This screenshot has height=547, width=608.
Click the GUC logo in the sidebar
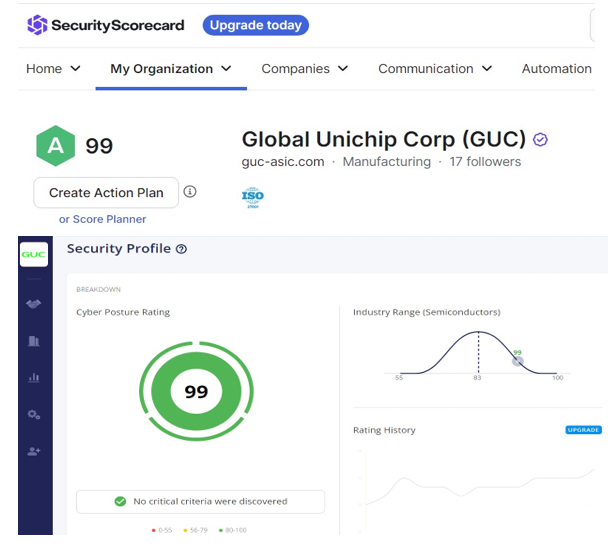34,256
